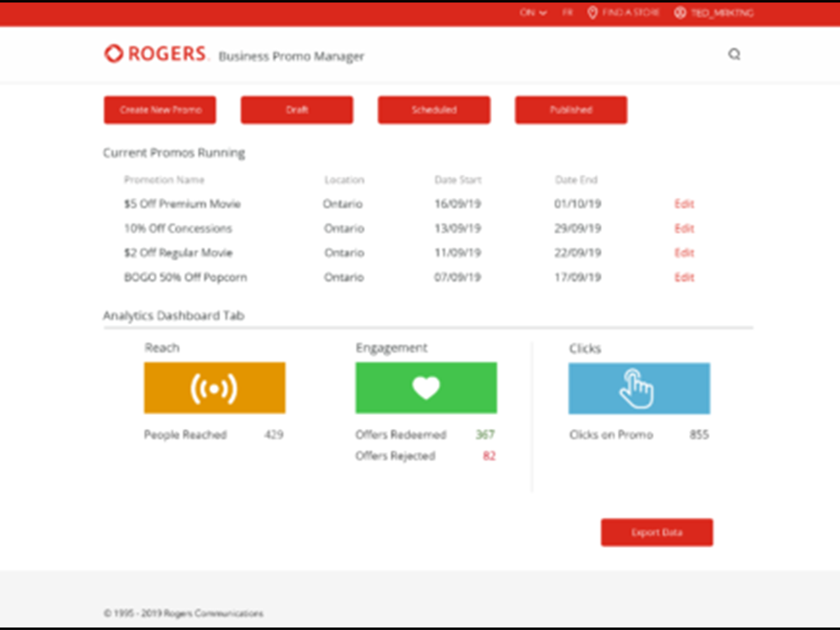Click Offers Redeemed value 367
The image size is (840, 630).
pos(486,435)
